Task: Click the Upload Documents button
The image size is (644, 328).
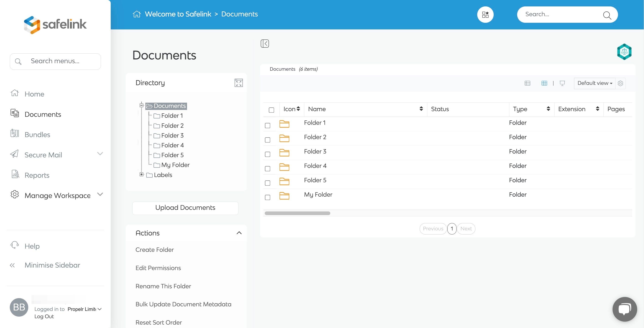Action: [x=185, y=208]
